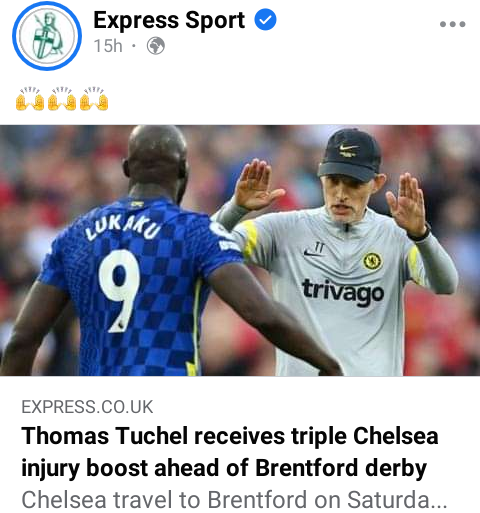Click the Chelsea crest on the grey shirt

tap(372, 261)
